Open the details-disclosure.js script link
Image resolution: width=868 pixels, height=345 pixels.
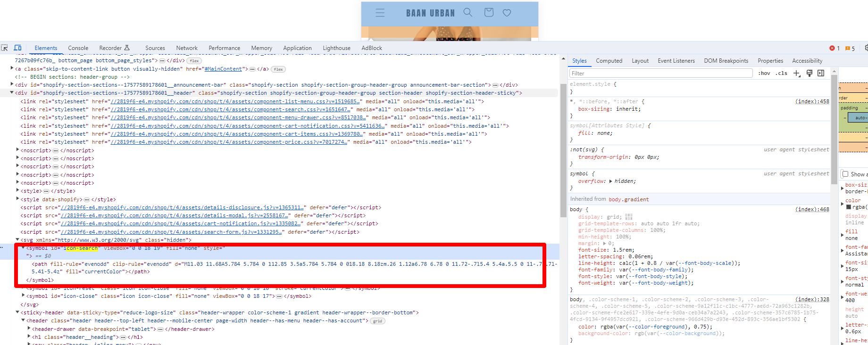pos(182,207)
